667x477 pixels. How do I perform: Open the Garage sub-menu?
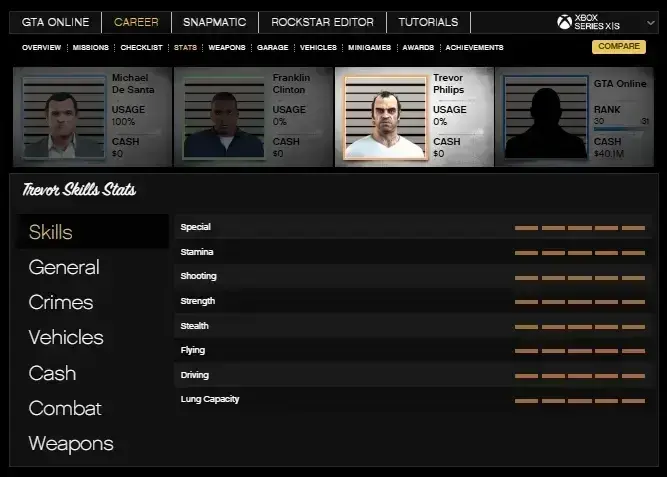pos(273,47)
